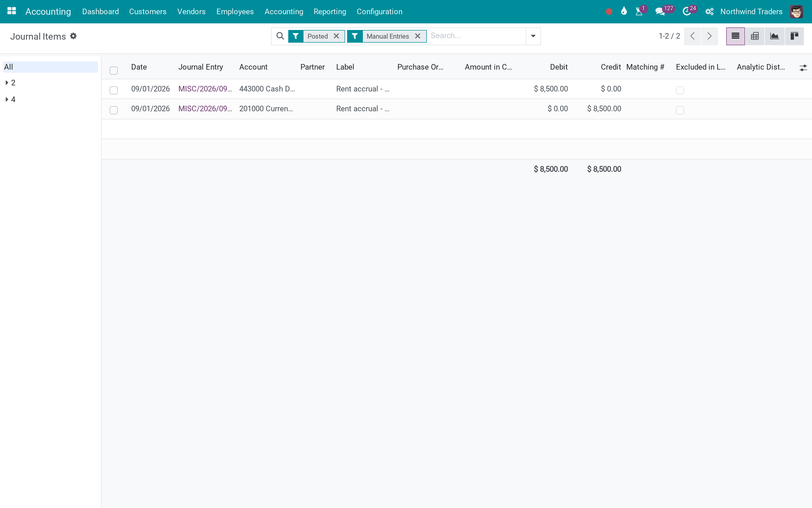The image size is (812, 508).
Task: Sort by the Credit column header
Action: [x=611, y=67]
